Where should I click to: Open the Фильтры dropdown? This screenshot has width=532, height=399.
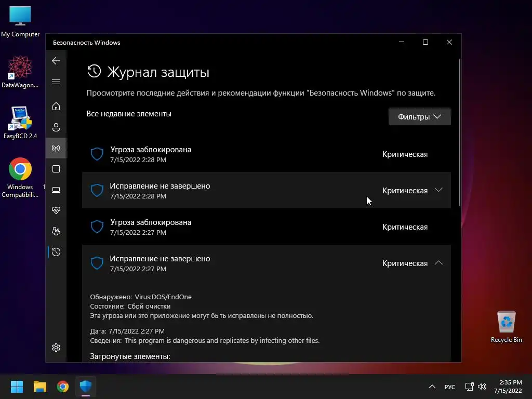(419, 117)
